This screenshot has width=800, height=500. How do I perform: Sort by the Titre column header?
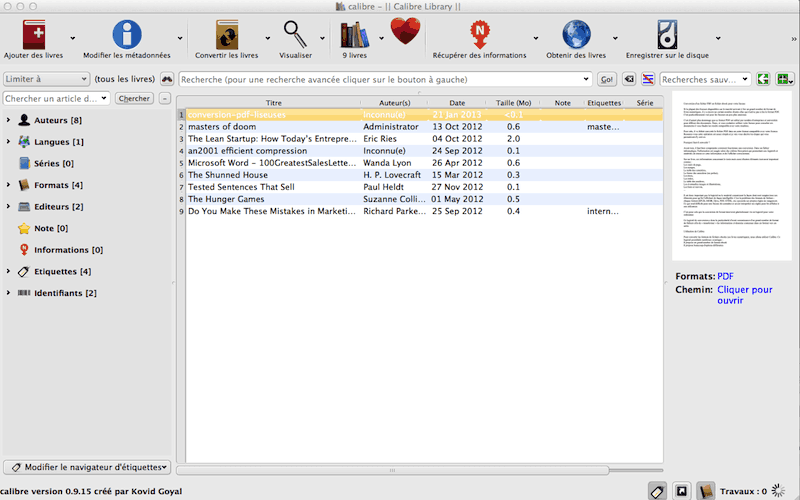click(273, 103)
